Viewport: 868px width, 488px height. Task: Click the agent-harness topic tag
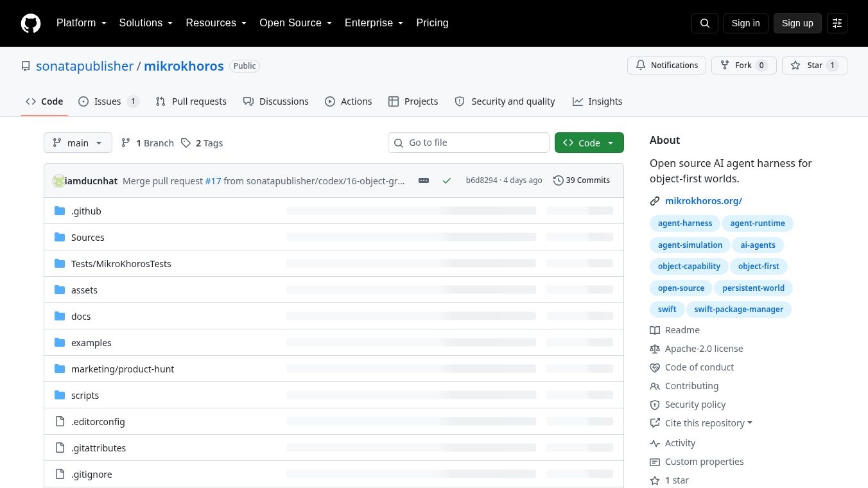[685, 223]
